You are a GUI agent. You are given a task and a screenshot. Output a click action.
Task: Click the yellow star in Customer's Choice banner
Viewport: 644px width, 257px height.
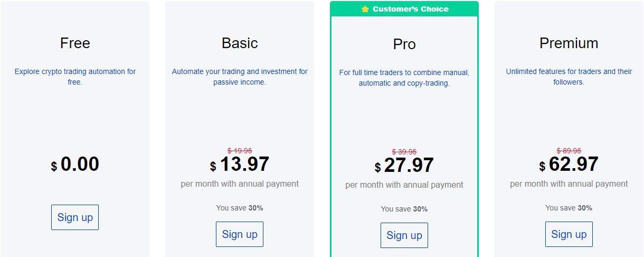point(365,9)
